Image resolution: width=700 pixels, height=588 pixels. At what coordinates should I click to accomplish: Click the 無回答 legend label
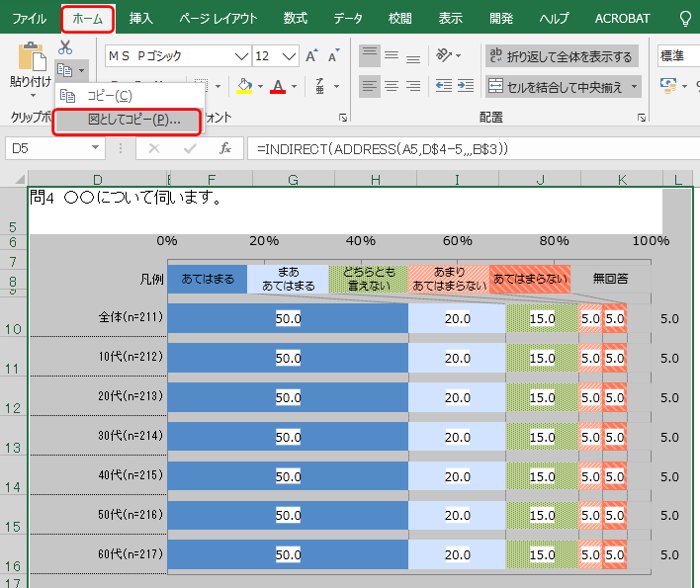click(610, 279)
